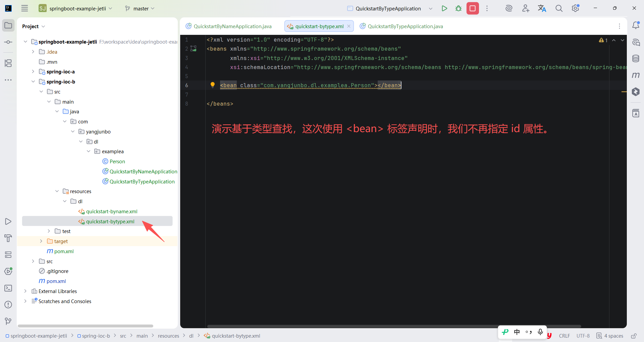The height and width of the screenshot is (342, 644).
Task: Change line separator CRLF
Action: click(x=565, y=336)
